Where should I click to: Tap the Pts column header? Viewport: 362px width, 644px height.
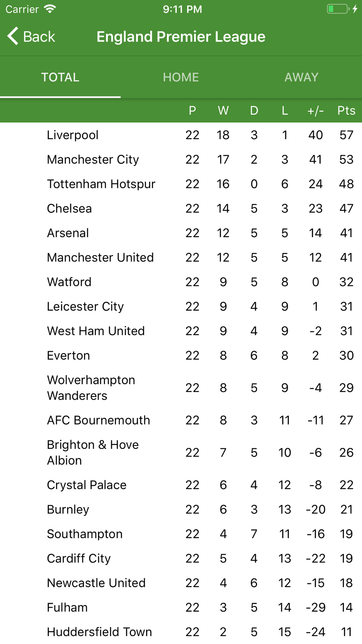pos(346,110)
